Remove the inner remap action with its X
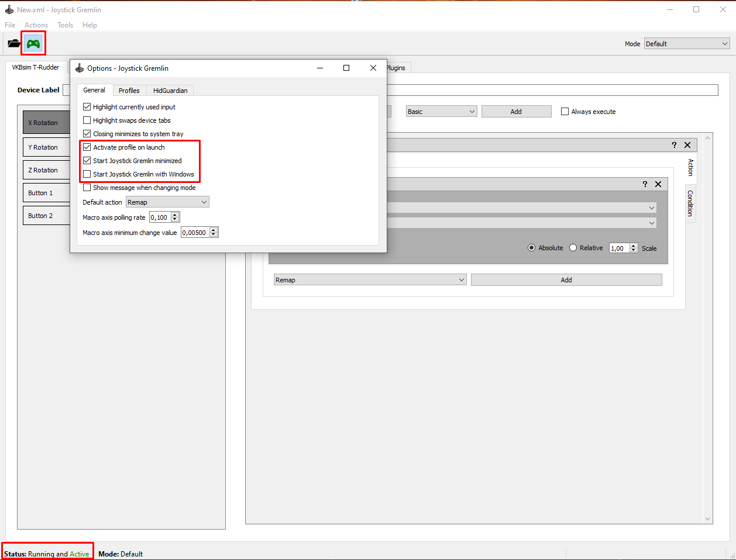The image size is (736, 560). click(658, 184)
